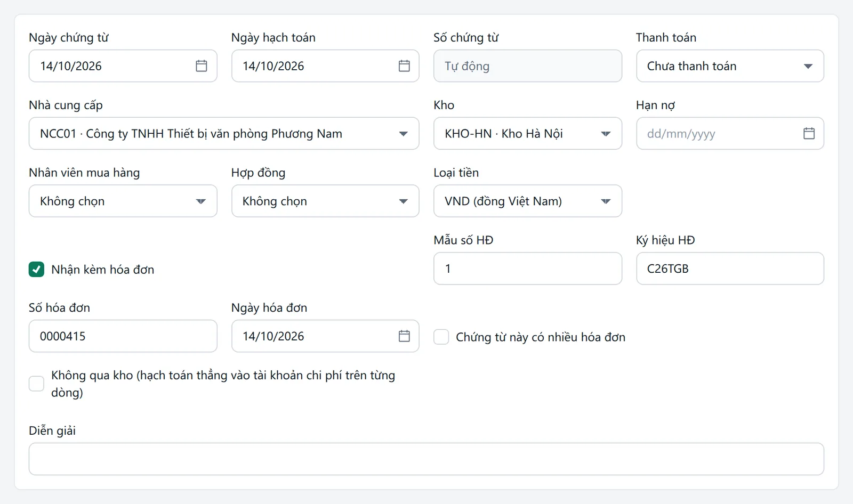Click the Nhà cung cấp label
Image resolution: width=853 pixels, height=504 pixels.
[x=66, y=105]
